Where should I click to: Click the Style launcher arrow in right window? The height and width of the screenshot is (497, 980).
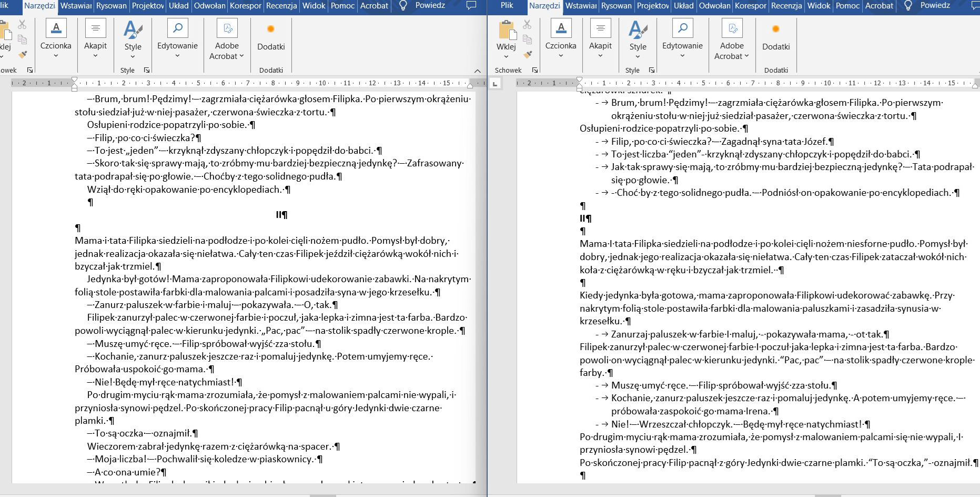(x=652, y=70)
